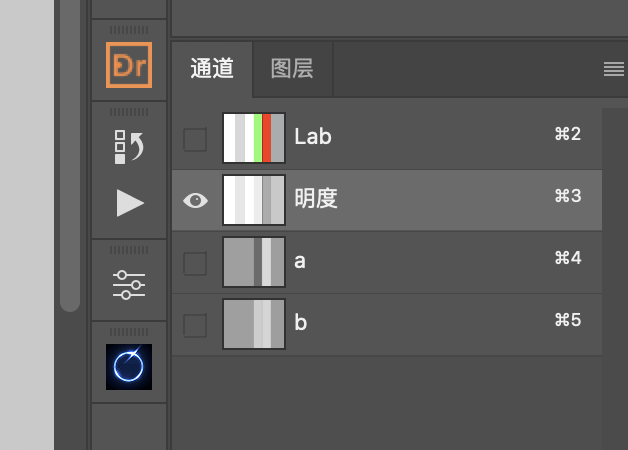Click the gripper above the History icon
The height and width of the screenshot is (450, 628).
(x=129, y=112)
